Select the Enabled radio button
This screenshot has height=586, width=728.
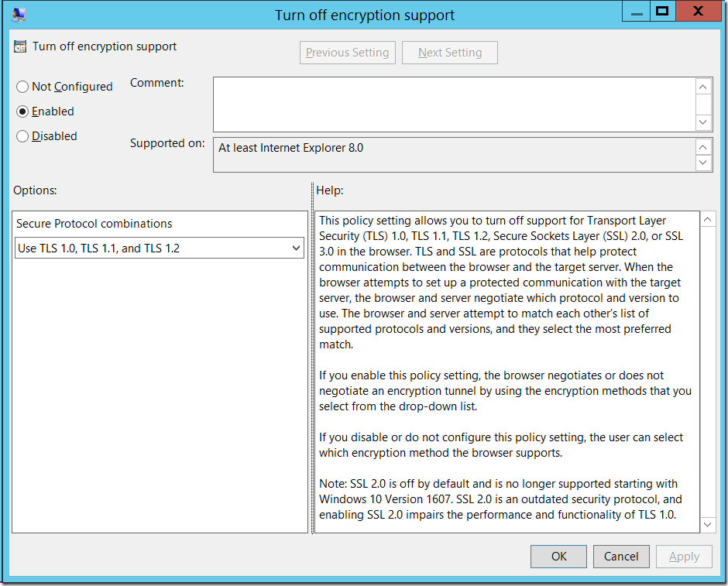pyautogui.click(x=22, y=111)
